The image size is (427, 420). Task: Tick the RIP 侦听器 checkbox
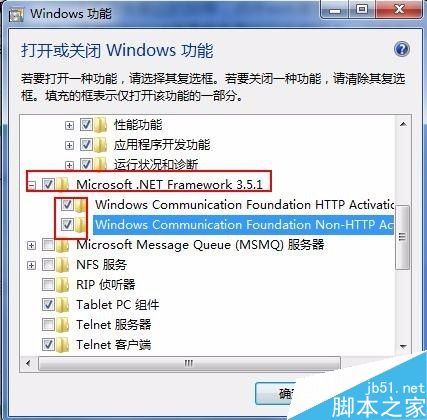[x=48, y=284]
